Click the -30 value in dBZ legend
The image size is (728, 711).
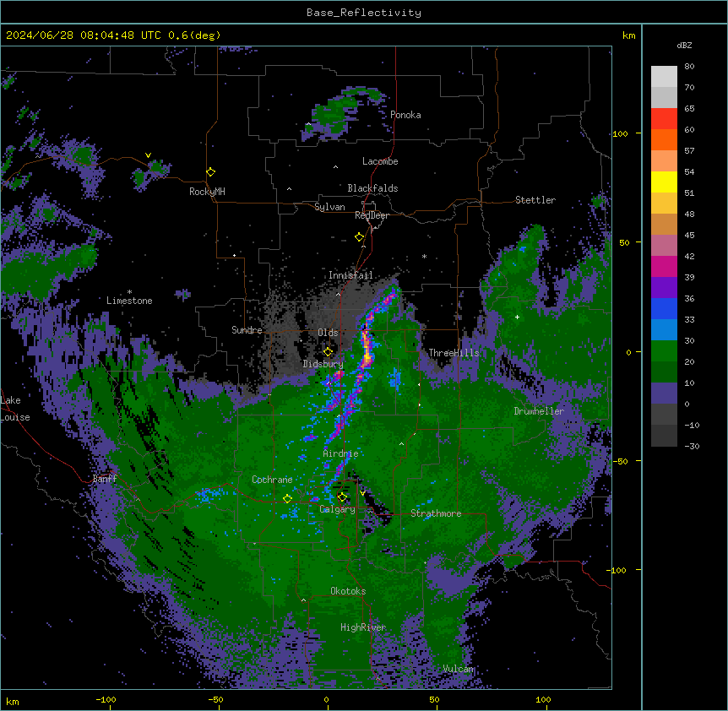692,446
